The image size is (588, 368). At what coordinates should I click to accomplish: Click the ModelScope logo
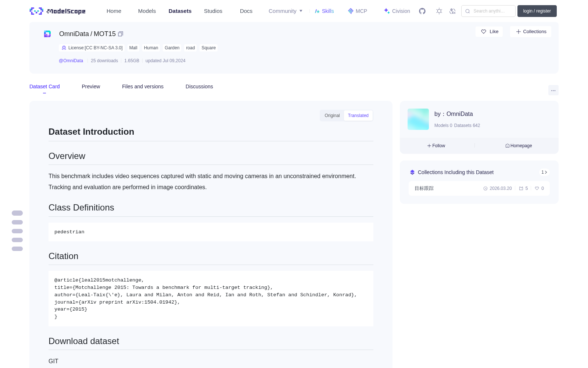(x=58, y=11)
